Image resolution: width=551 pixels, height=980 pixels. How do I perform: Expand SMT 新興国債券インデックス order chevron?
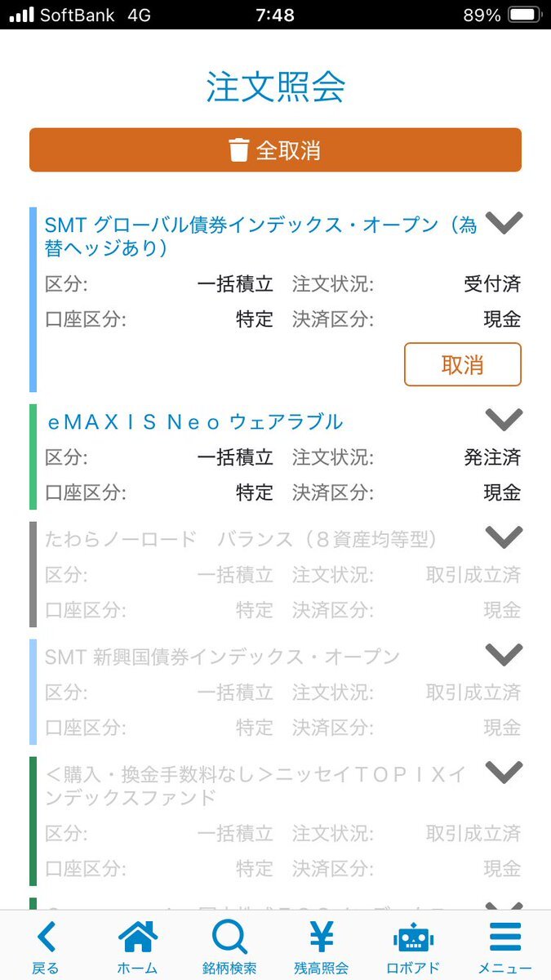coord(504,655)
